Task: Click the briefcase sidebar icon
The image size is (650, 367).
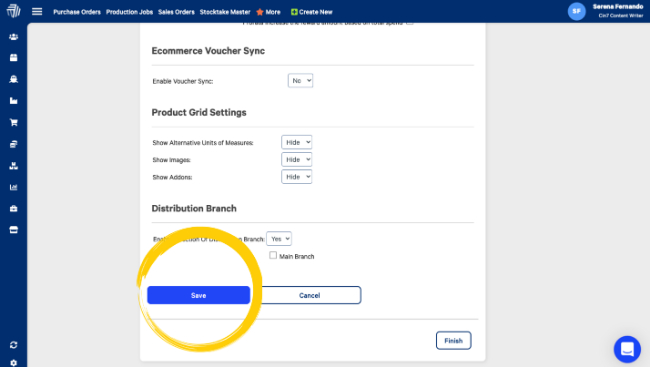Action: [x=14, y=209]
